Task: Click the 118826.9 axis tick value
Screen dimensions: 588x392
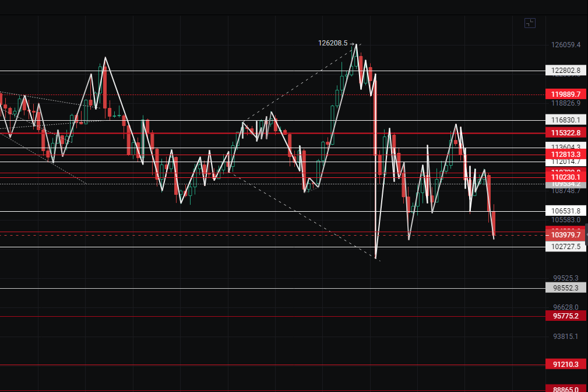Action: [565, 103]
